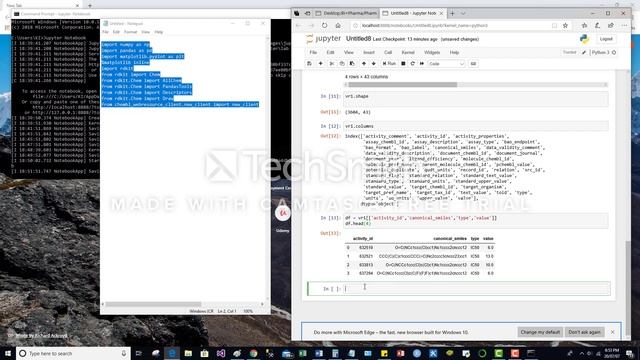The height and width of the screenshot is (360, 640).
Task: Switch to the Desktop/BI+Pharma browser tab
Action: pos(346,13)
